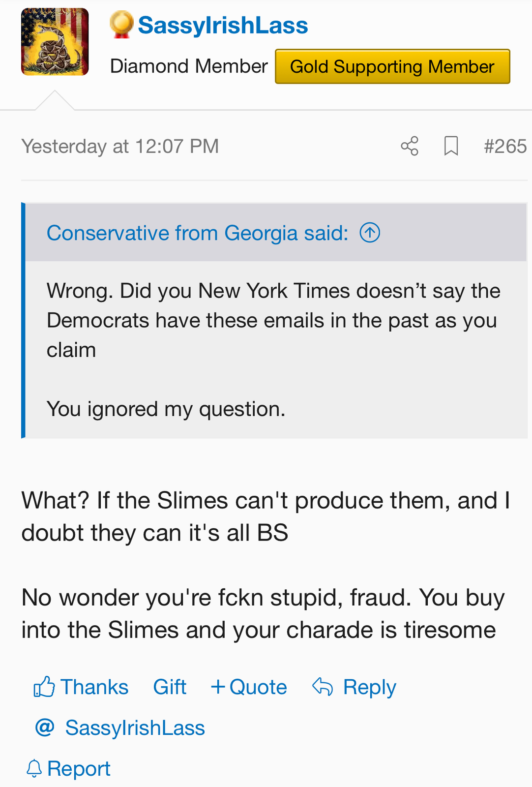Viewport: 532px width, 787px height.
Task: Click the thumbs-up Thanks icon
Action: pos(44,687)
